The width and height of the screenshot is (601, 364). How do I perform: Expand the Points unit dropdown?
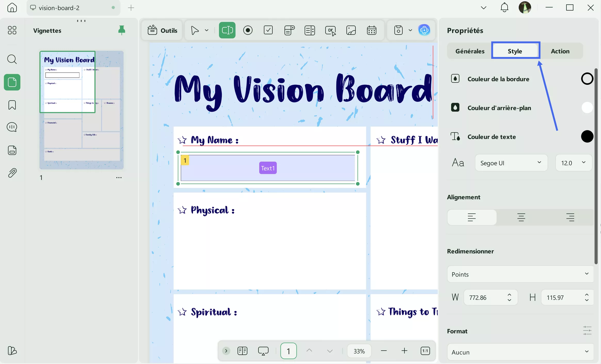pos(520,274)
